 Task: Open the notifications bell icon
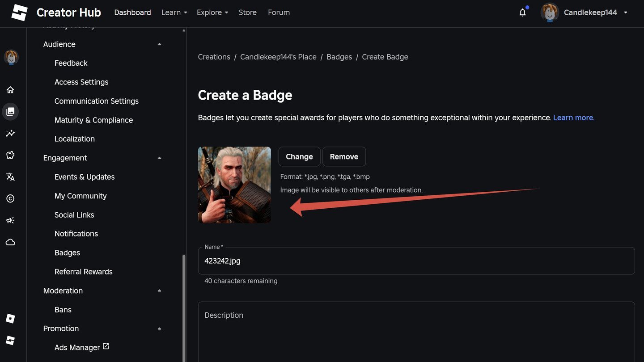point(522,13)
